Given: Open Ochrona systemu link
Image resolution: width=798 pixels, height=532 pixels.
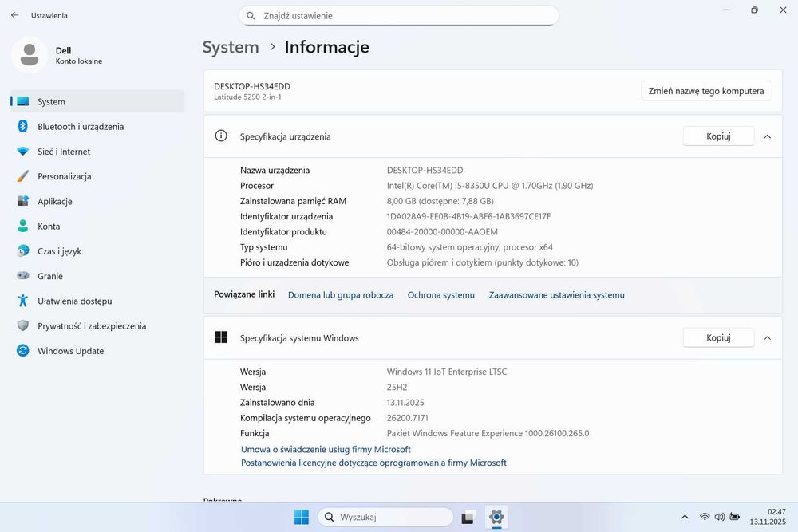Looking at the screenshot, I should 440,294.
